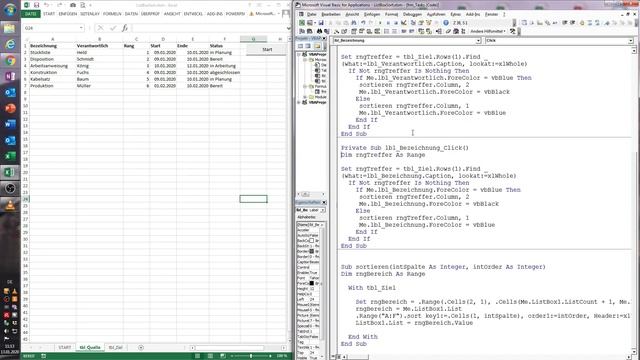Click Excel zoom slider handle
The image size is (640, 360).
pyautogui.click(x=251, y=356)
